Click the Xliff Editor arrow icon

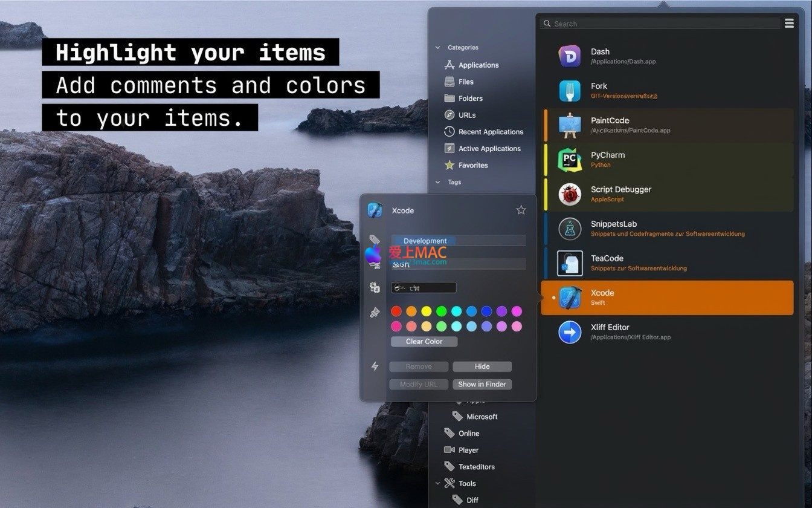pyautogui.click(x=569, y=332)
